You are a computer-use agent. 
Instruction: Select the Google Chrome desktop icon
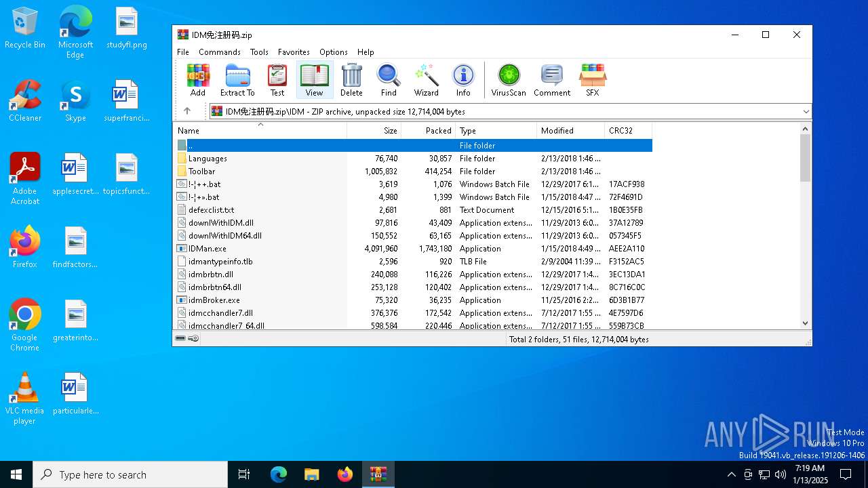[x=25, y=325]
